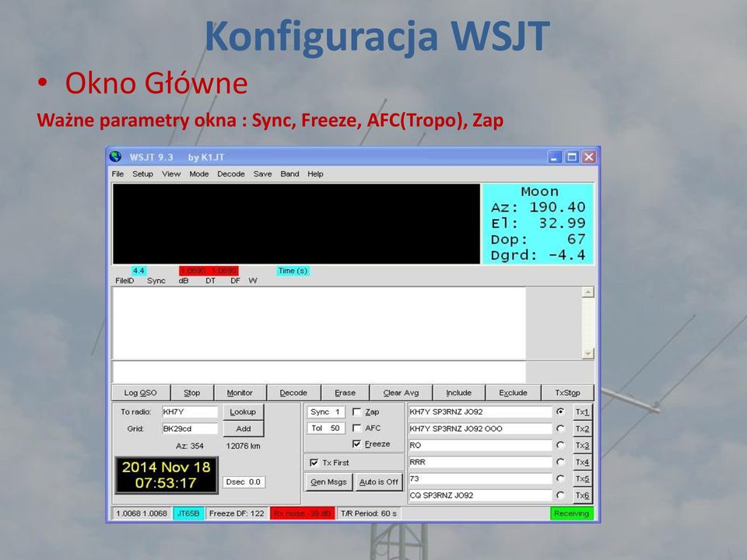Image resolution: width=747 pixels, height=560 pixels.
Task: Click the WSJT globe icon in title bar
Action: click(115, 156)
